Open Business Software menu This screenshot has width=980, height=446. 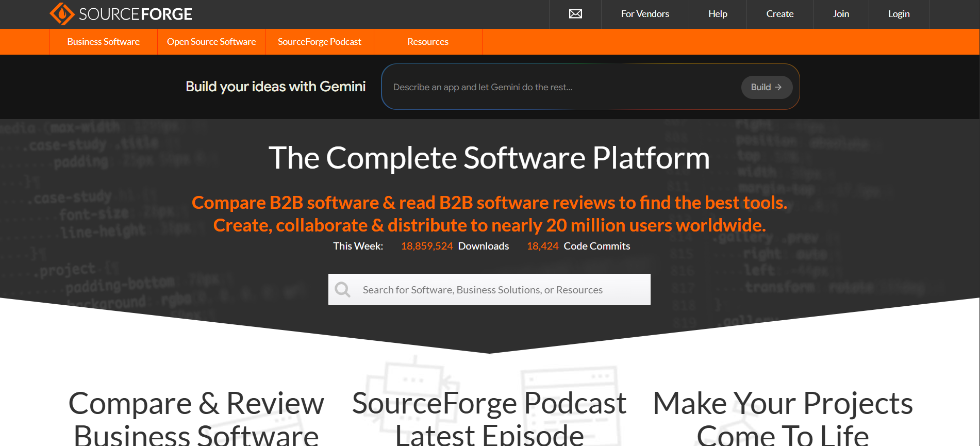tap(104, 42)
